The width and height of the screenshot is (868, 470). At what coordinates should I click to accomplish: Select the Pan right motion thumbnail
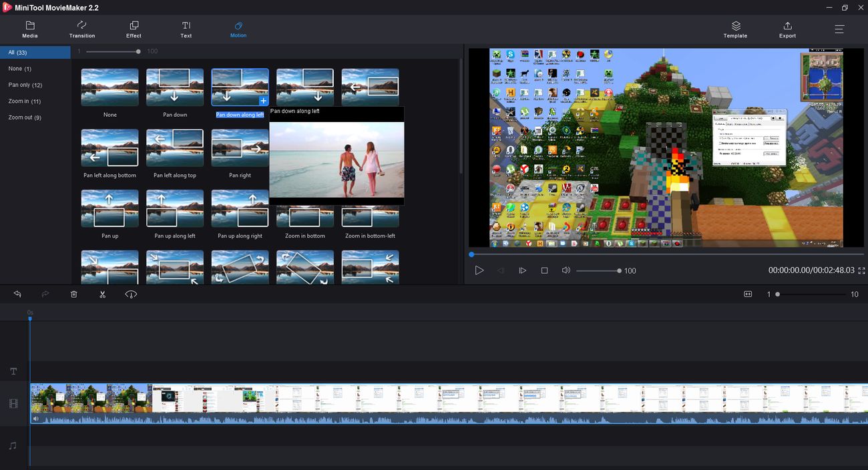(x=240, y=148)
